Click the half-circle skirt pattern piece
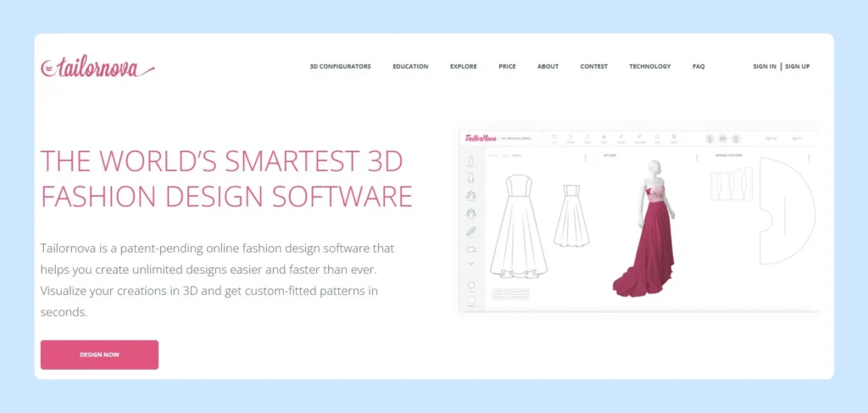This screenshot has width=868, height=413. pos(787,211)
